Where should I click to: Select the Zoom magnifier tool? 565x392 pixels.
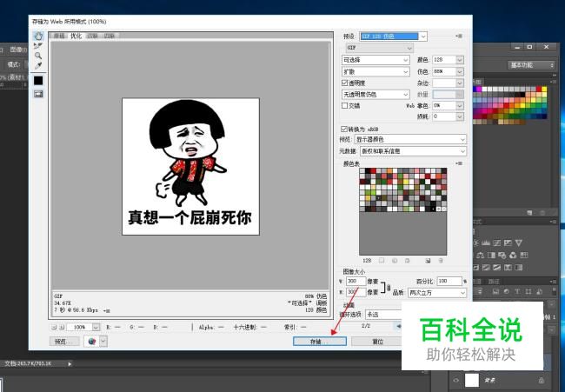pyautogui.click(x=38, y=56)
